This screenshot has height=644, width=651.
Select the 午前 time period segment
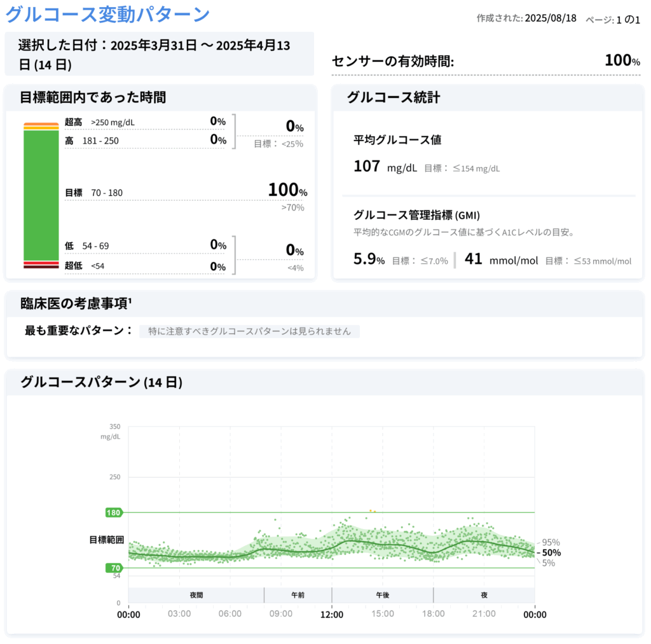point(298,595)
